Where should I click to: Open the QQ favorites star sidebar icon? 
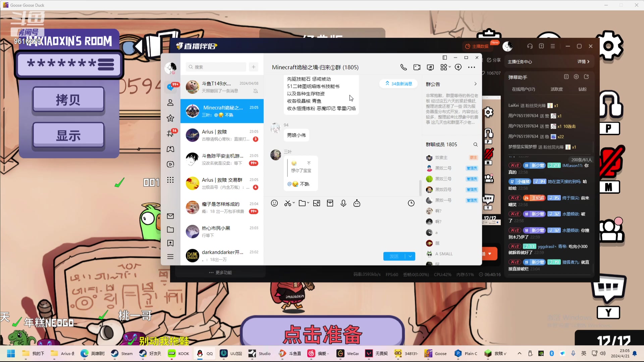click(170, 118)
